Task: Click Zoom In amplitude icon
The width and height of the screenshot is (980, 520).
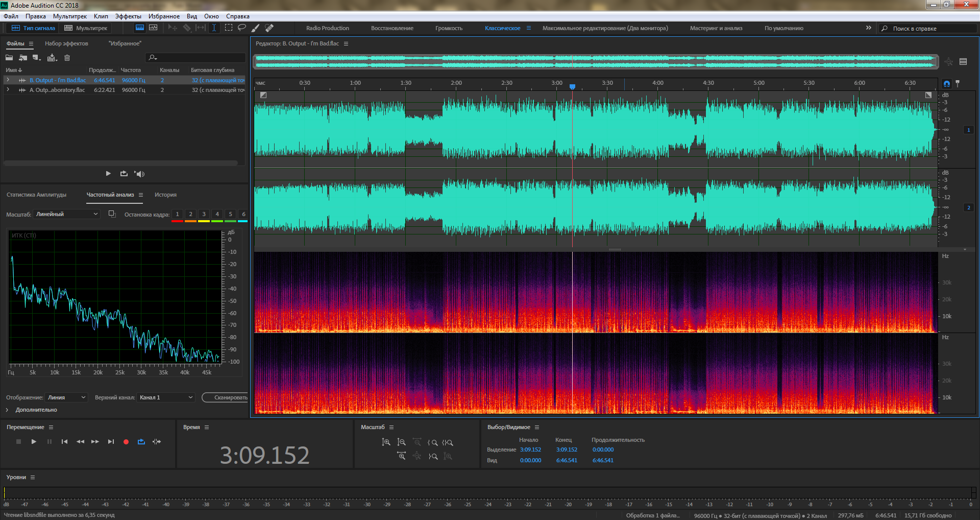Action: [386, 442]
